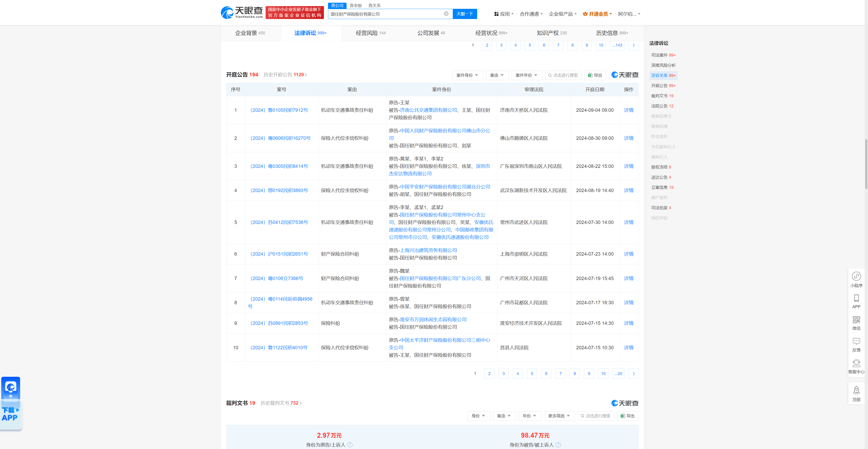Open the 企业级产品 dropdown menu
This screenshot has width=868, height=449.
coord(563,14)
